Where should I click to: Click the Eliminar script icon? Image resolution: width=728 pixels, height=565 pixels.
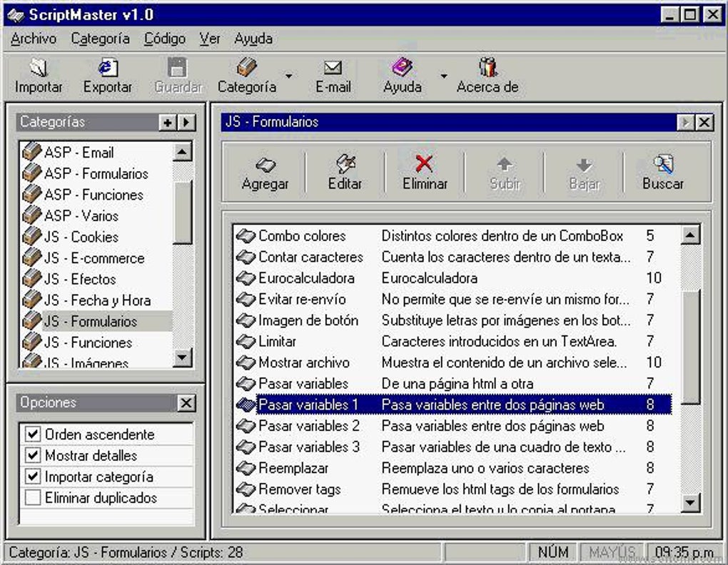424,171
